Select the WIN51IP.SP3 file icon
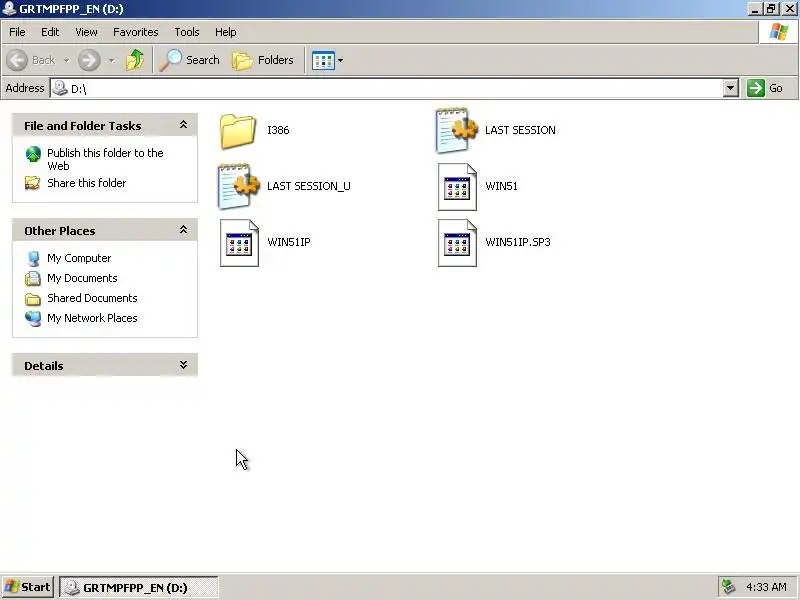 click(457, 243)
